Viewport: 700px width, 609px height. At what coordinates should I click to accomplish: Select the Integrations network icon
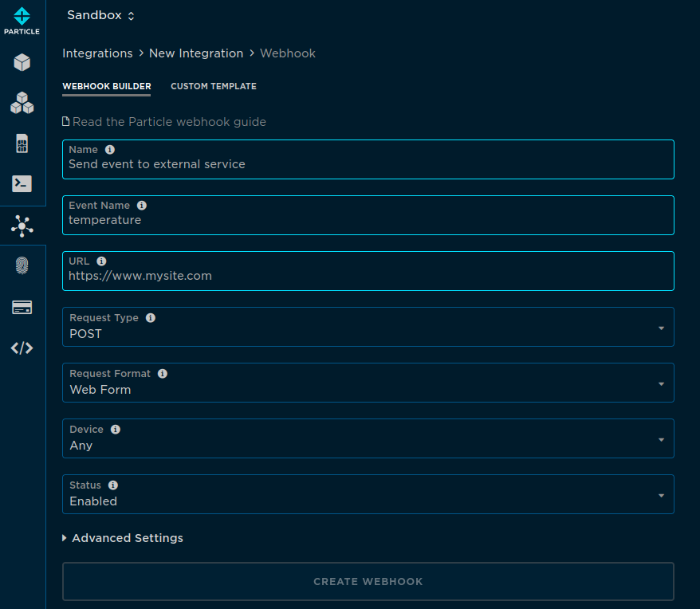click(x=22, y=226)
